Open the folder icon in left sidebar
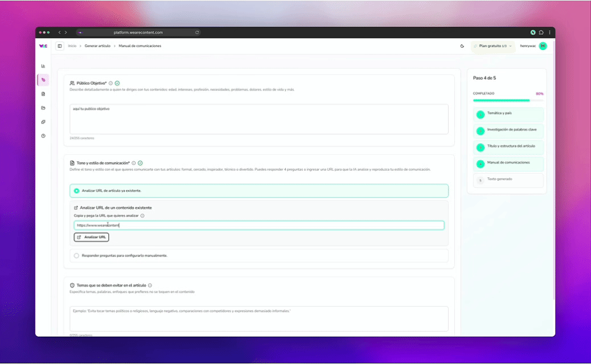591x364 pixels. click(43, 108)
